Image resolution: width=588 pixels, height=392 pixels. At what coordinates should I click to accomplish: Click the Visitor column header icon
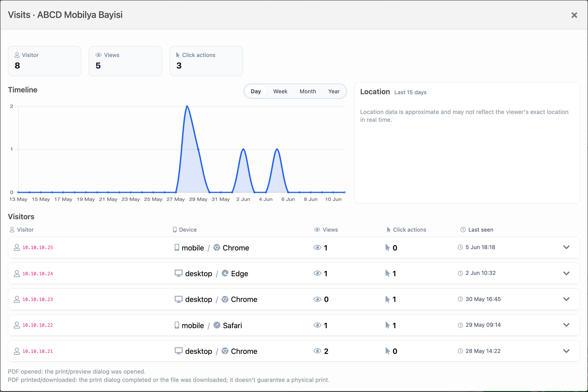pos(12,229)
